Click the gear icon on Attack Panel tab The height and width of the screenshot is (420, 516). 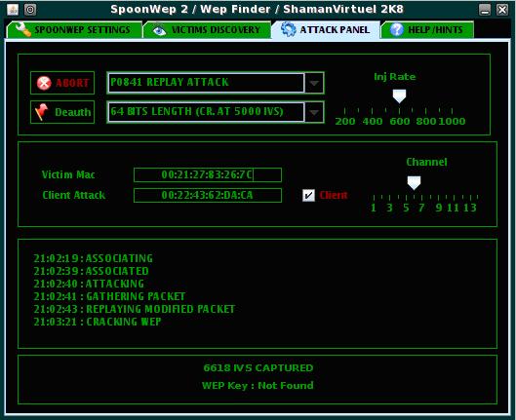[289, 29]
